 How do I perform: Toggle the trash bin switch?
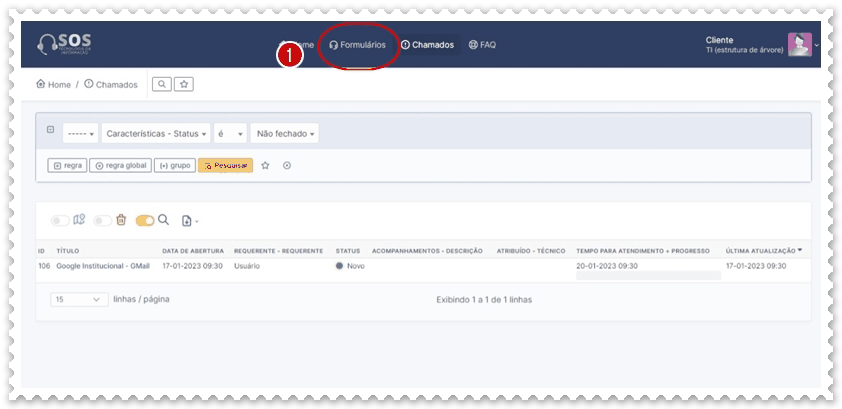102,220
